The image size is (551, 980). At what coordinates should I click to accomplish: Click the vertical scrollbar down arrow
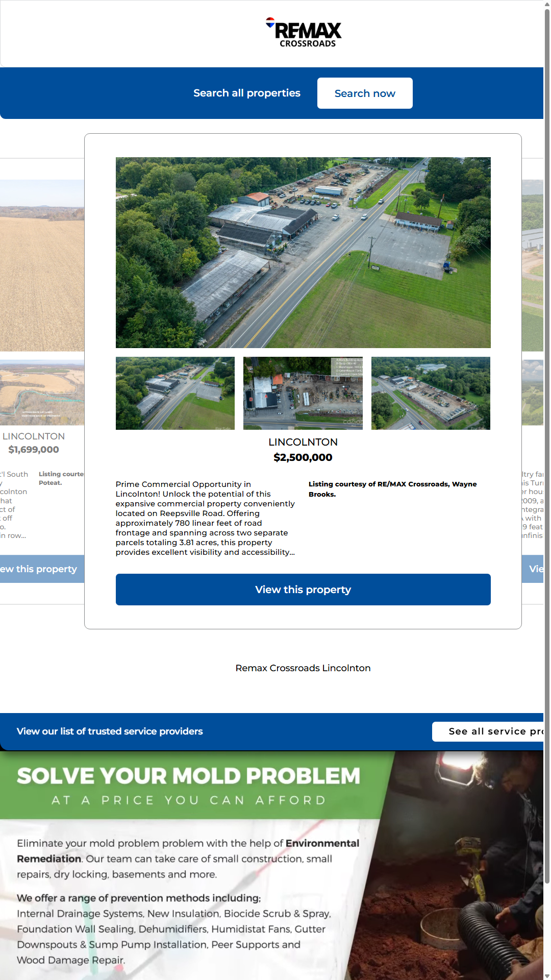pyautogui.click(x=547, y=975)
